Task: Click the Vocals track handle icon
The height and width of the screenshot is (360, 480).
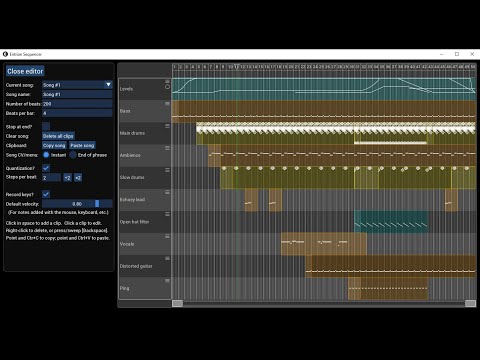Action: [x=167, y=236]
